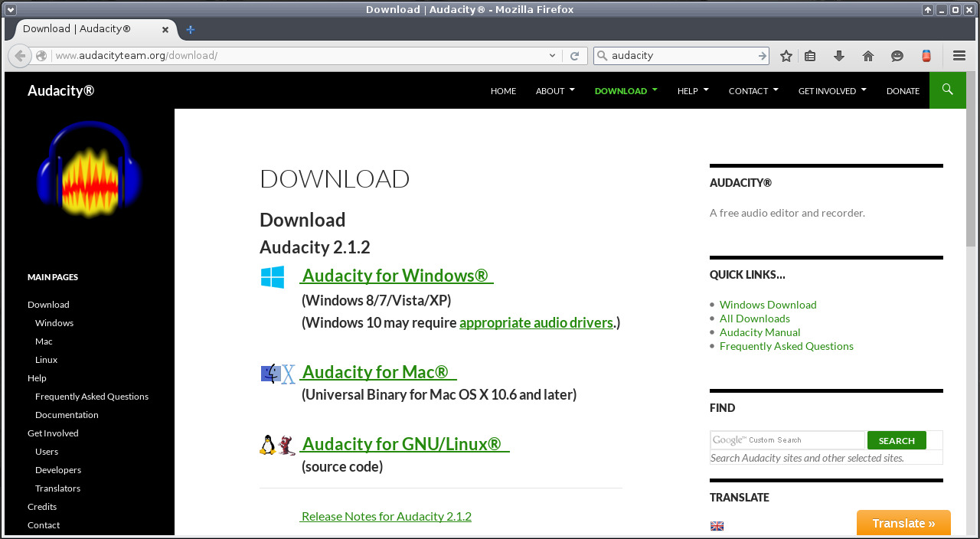
Task: Open Audacity for GNU/Linux link
Action: pos(404,444)
